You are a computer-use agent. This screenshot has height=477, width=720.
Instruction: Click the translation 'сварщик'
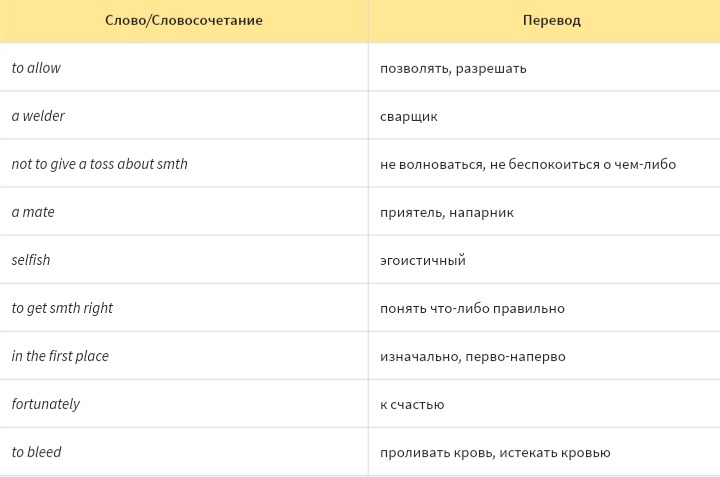409,116
